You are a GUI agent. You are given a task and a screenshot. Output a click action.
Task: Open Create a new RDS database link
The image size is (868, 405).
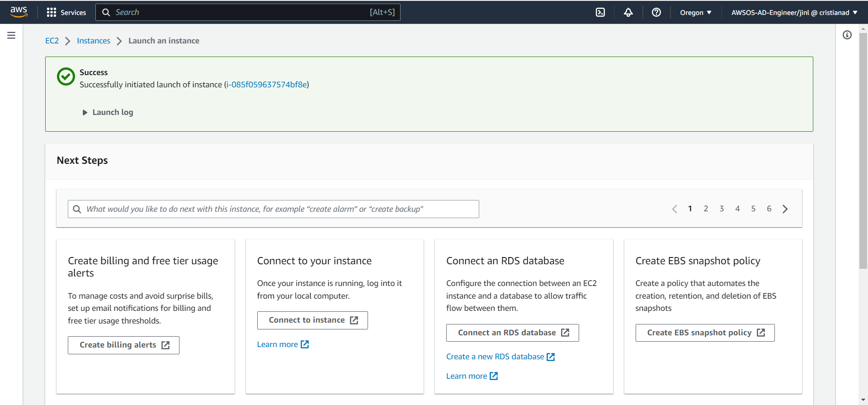point(500,357)
